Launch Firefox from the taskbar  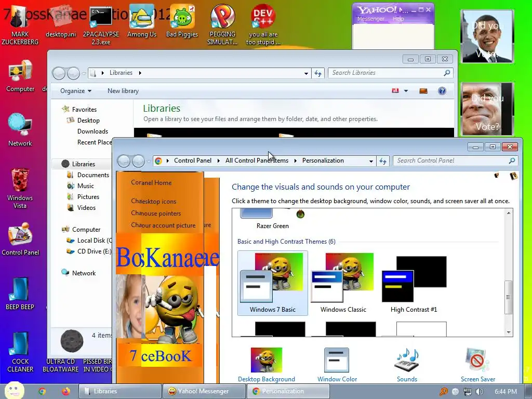65,391
